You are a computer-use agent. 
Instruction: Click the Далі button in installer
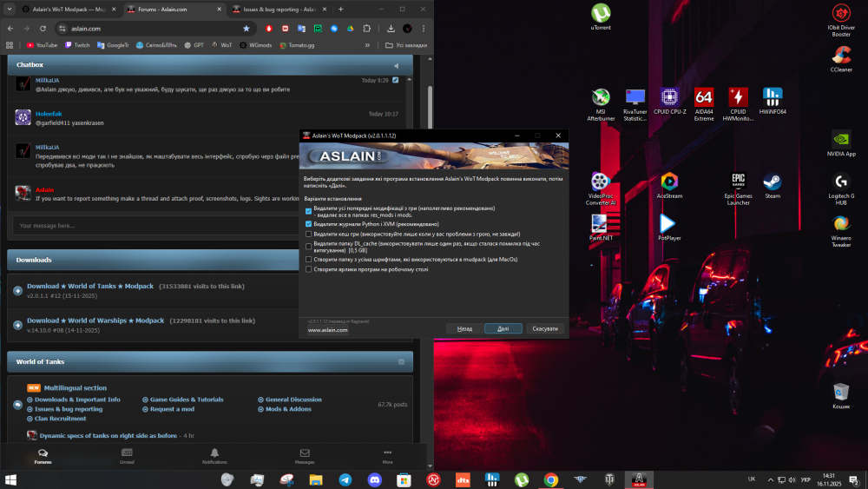coord(503,329)
